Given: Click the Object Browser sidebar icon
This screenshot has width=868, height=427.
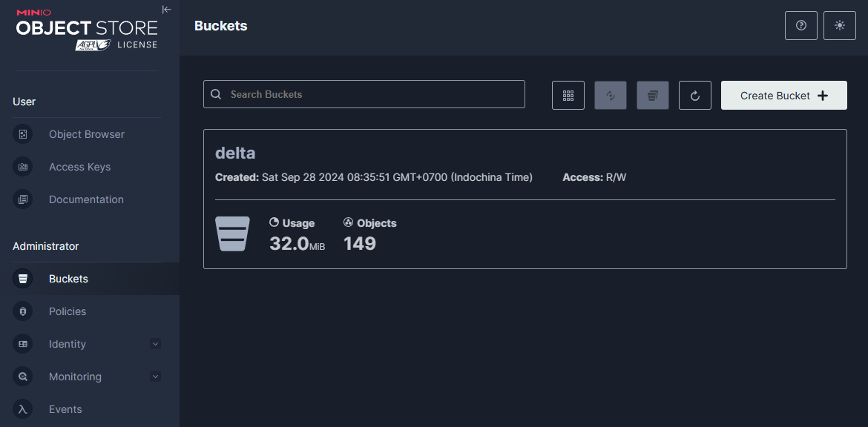Looking at the screenshot, I should coord(23,134).
